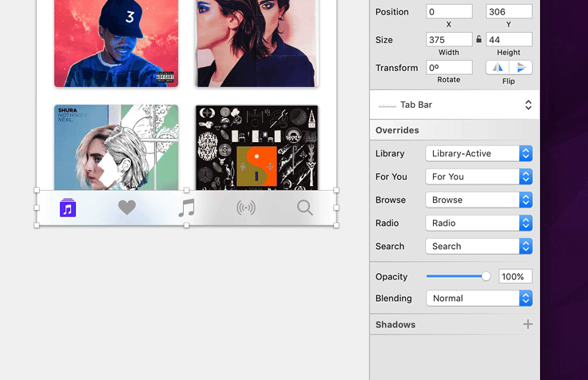Select the black illustrated album cover

(x=257, y=148)
